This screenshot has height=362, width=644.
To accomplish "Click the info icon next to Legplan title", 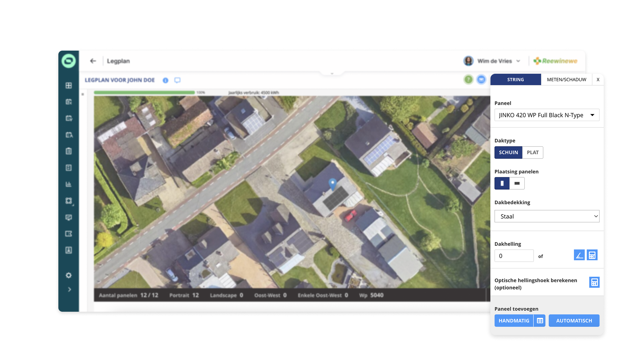I will [165, 80].
